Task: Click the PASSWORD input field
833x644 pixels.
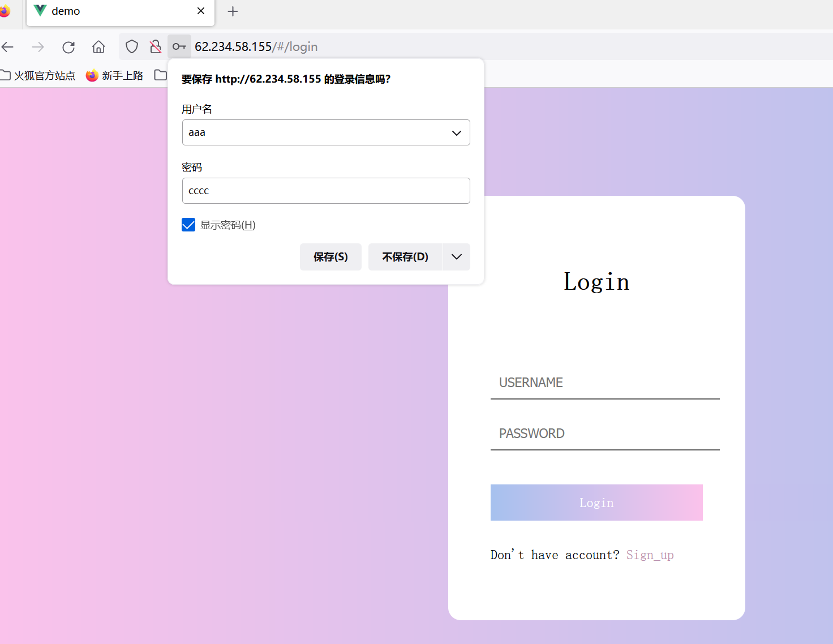Action: [605, 434]
